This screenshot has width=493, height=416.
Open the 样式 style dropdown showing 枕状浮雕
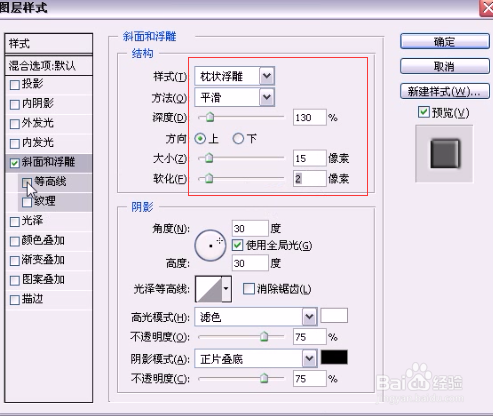coord(234,76)
